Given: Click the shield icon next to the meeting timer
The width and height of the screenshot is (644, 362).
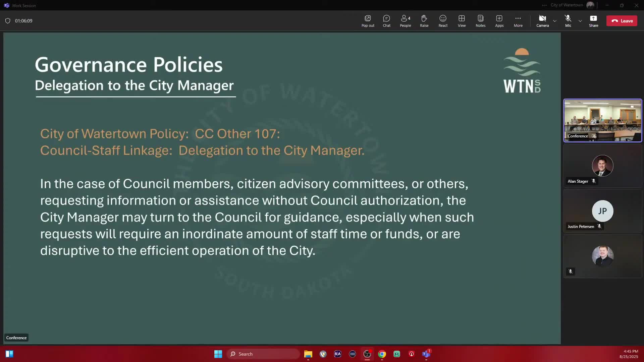Looking at the screenshot, I should (x=8, y=21).
